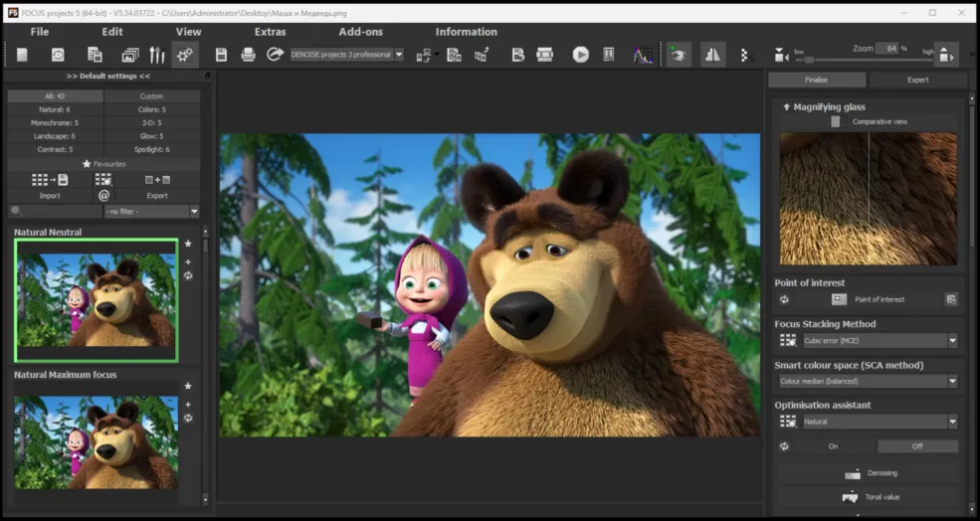Screen dimensions: 980x521
Task: Click the zoom-out icon left of low label
Action: tap(781, 56)
